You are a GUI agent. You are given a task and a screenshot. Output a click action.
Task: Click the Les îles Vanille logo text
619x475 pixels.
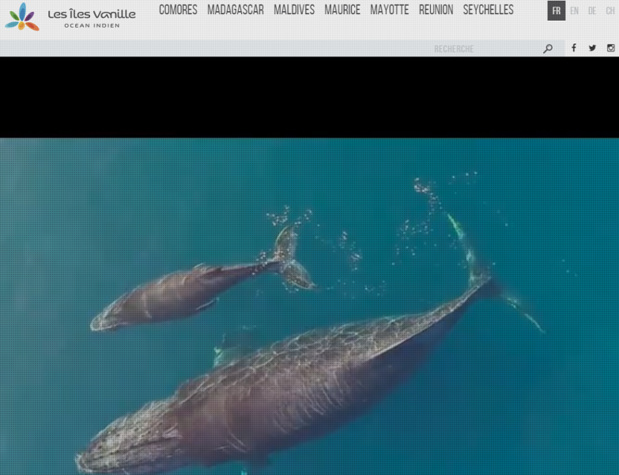click(91, 17)
